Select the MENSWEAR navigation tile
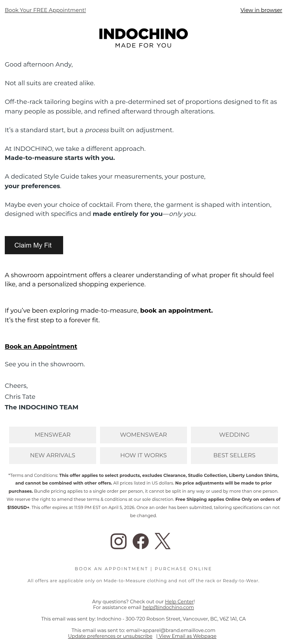This screenshot has width=287, height=644. click(52, 435)
